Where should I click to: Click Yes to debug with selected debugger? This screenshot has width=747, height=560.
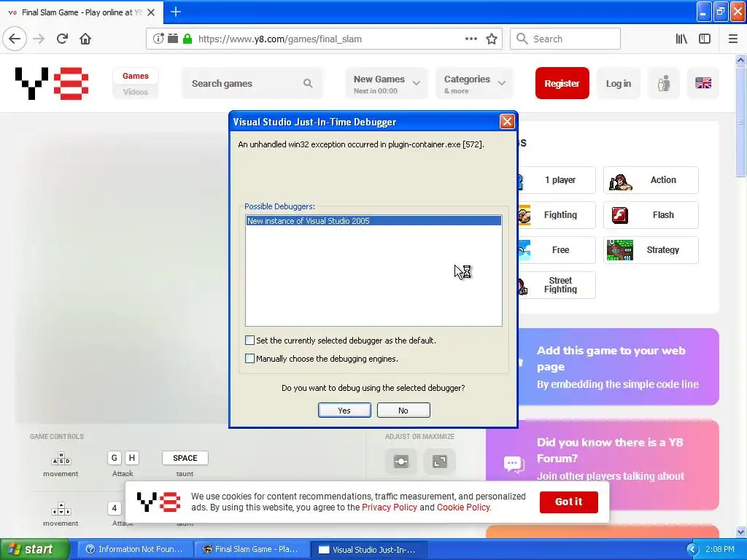(344, 410)
